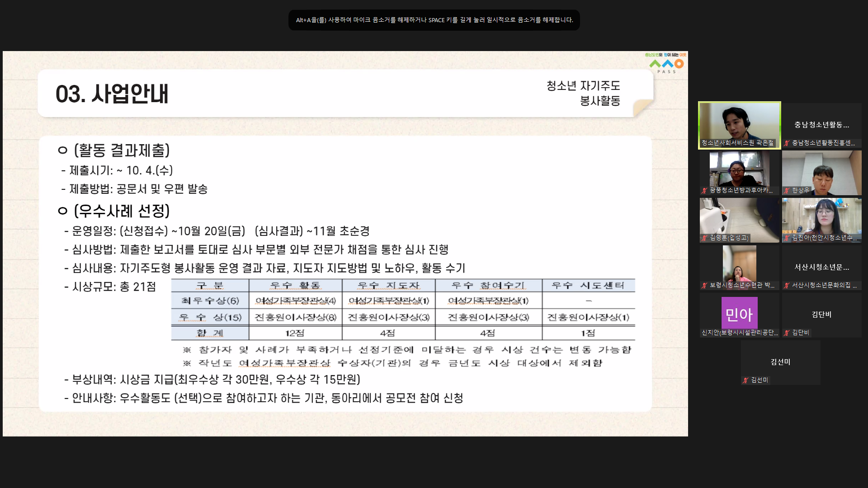Click the Alt+A unmute notification banner
The width and height of the screenshot is (868, 488).
[x=434, y=20]
